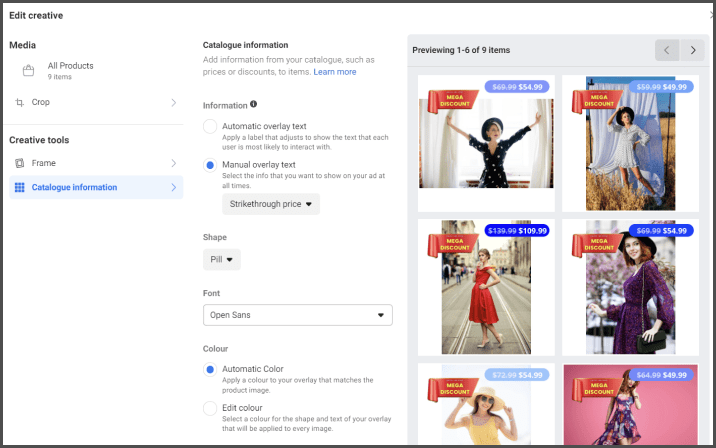Expand the Catalogue information chevron

(174, 187)
